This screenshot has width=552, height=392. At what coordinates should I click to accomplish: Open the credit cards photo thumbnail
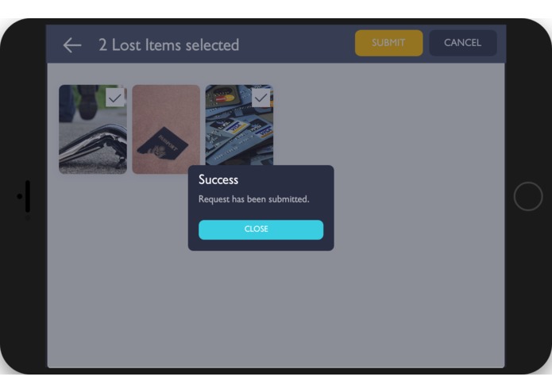[x=239, y=125]
